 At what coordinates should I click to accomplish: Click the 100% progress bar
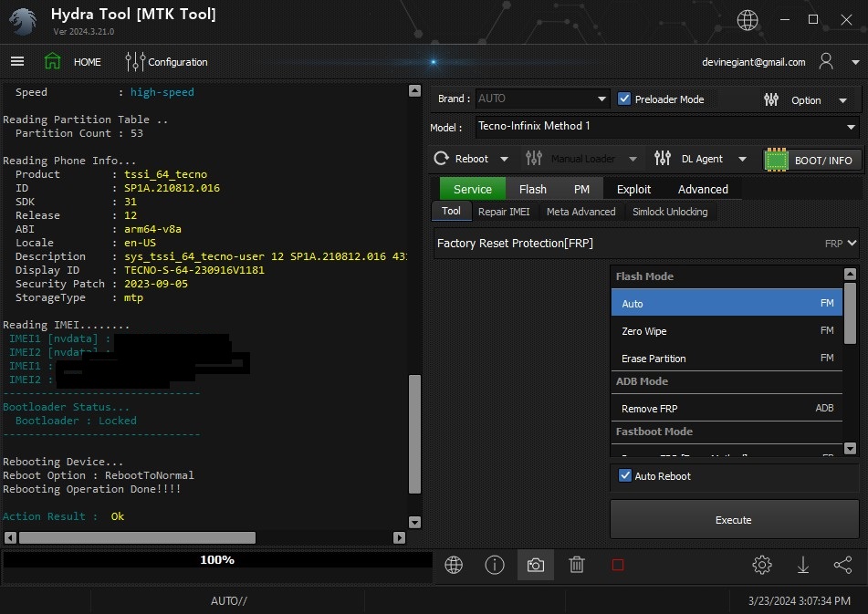[x=217, y=560]
